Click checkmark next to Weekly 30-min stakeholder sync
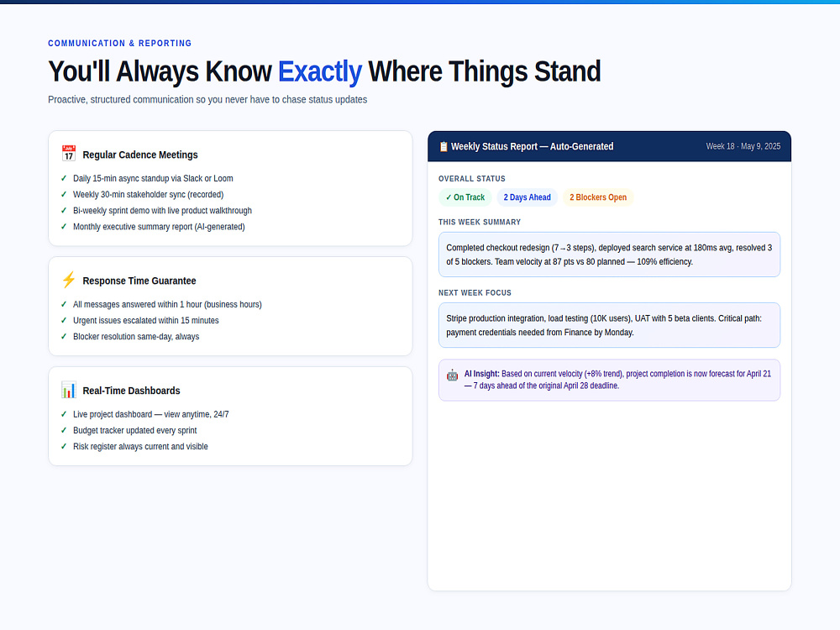 click(64, 195)
